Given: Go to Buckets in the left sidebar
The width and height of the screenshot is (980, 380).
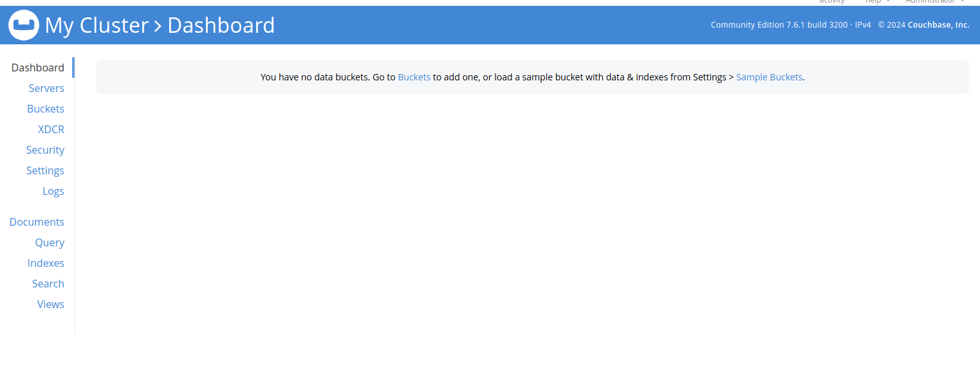Looking at the screenshot, I should tap(46, 109).
